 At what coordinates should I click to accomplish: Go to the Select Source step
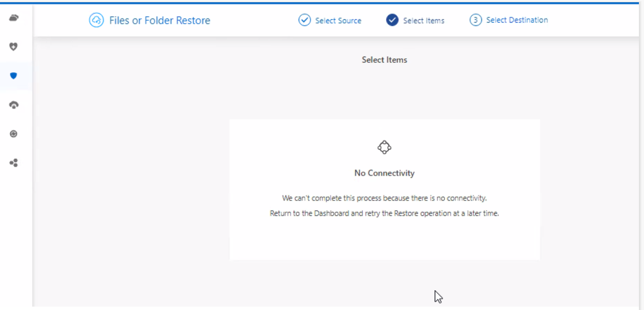[338, 21]
